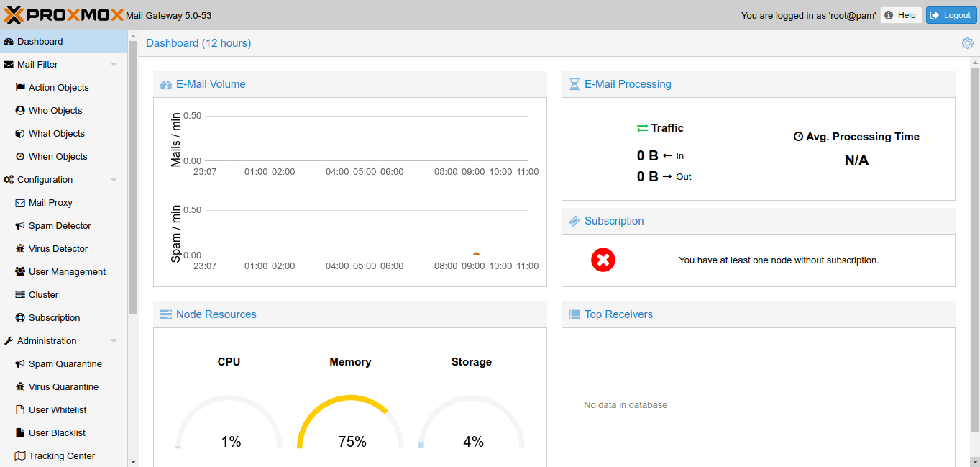Click the Node Resources panel icon
This screenshot has height=467, width=980.
166,314
